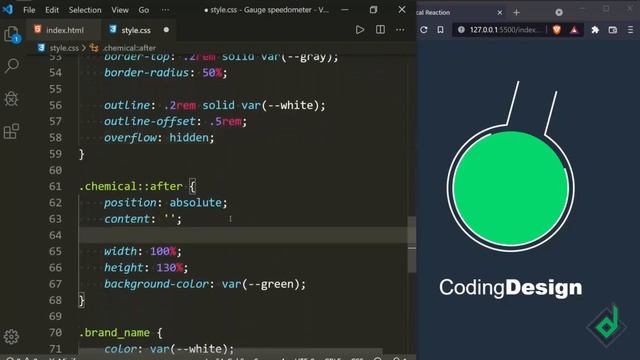This screenshot has height=360, width=640.
Task: Show more menus via ellipsis in menu bar
Action: [x=165, y=10]
